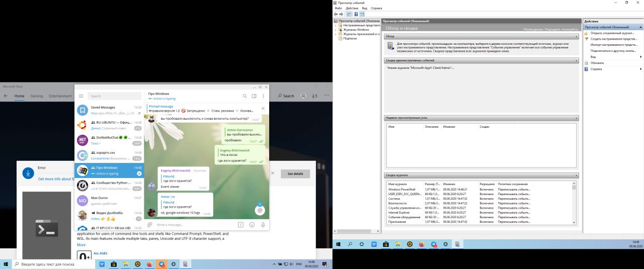Click Открыть сохраненный журнал action
644x269 pixels.
(613, 33)
